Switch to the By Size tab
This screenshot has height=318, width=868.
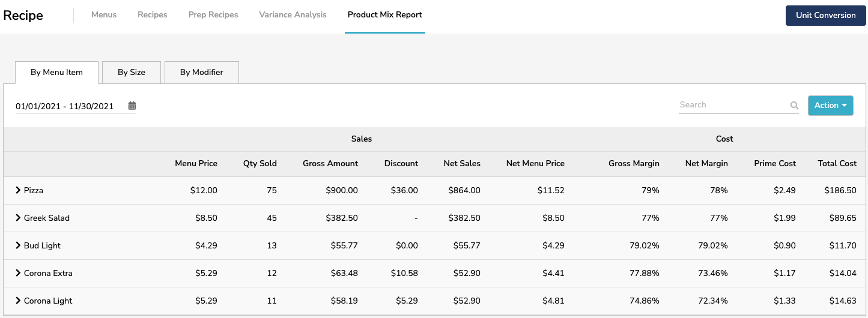click(132, 72)
